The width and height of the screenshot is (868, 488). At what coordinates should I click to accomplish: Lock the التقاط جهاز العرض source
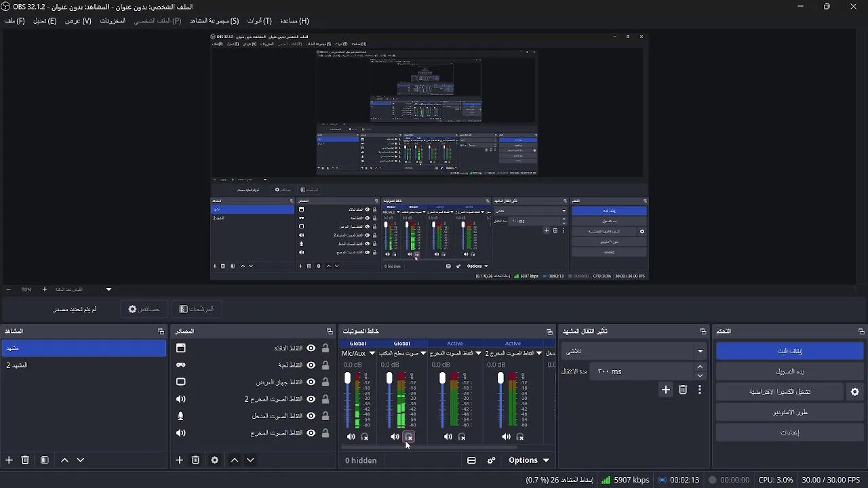(x=325, y=382)
